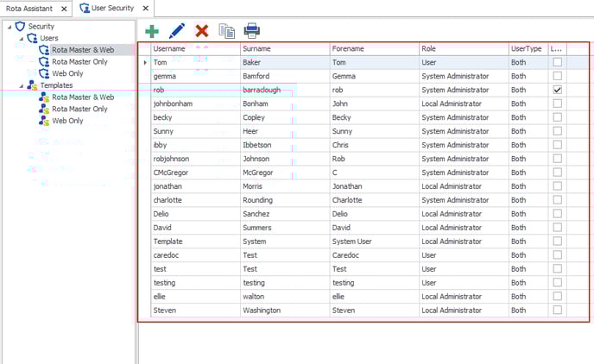594x364 pixels.
Task: Click icon beside Users Rota Master Only
Action: click(44, 62)
